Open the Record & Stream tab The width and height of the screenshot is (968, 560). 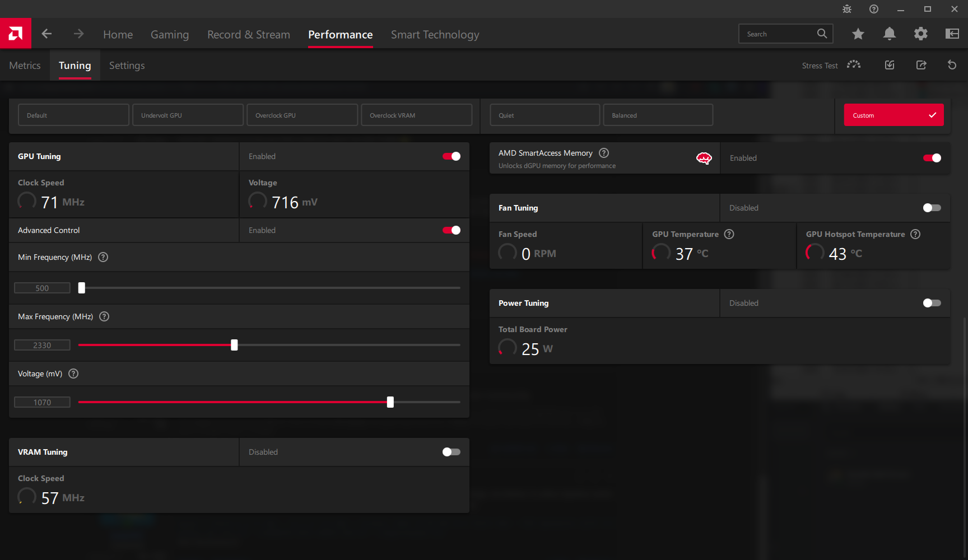click(x=249, y=35)
